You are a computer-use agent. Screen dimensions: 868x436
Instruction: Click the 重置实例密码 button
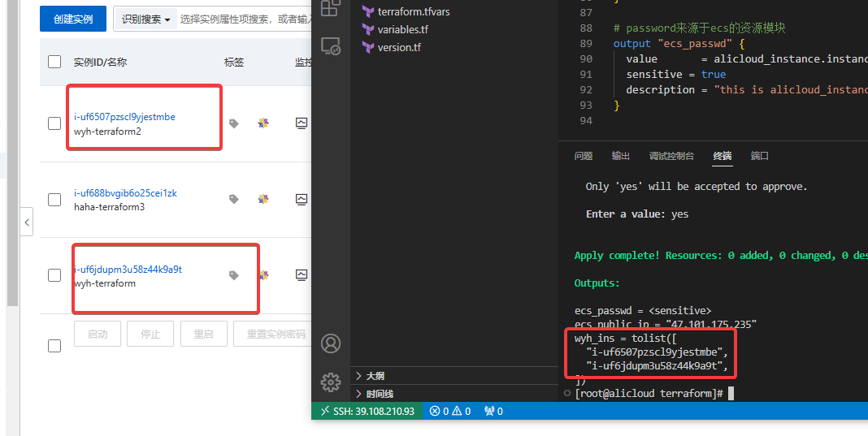(x=272, y=334)
